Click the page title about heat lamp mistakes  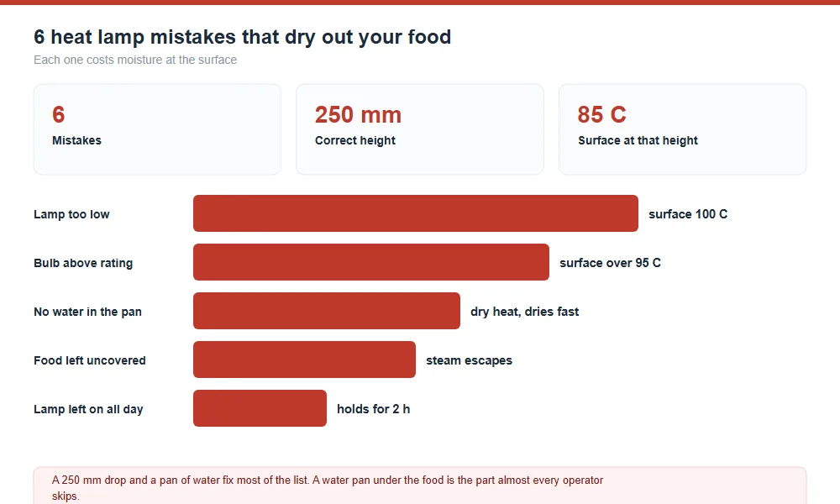(242, 37)
